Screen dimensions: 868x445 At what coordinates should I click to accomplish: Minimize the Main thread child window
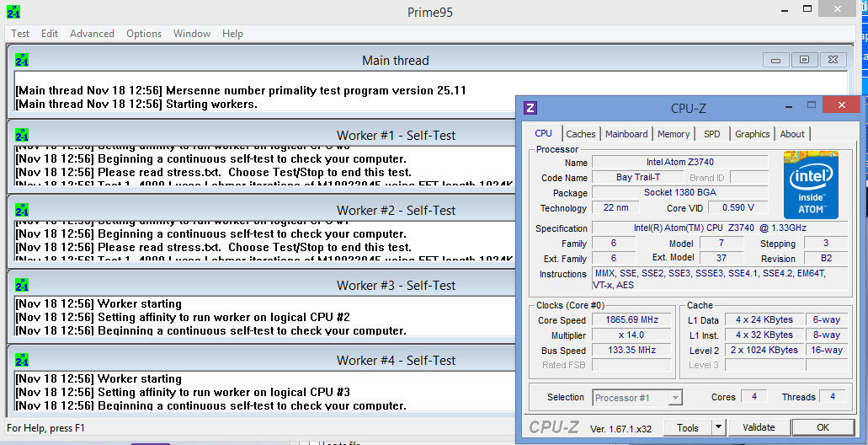776,60
